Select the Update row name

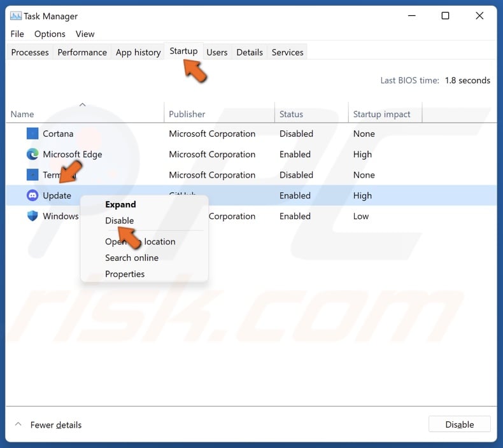coord(57,195)
